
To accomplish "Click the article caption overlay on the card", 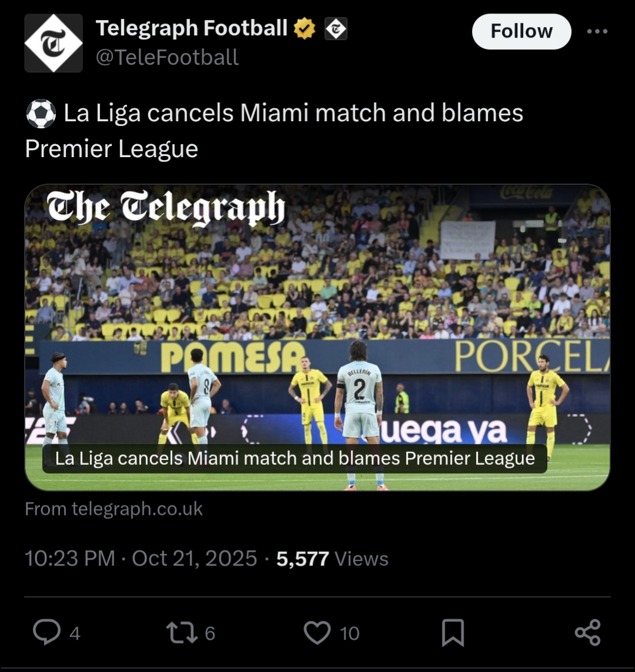I will point(294,458).
